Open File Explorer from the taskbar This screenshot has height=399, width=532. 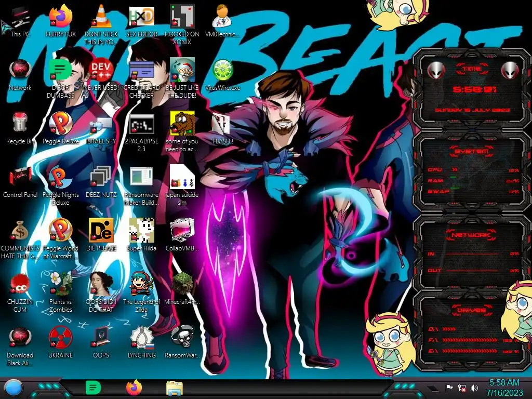175,388
